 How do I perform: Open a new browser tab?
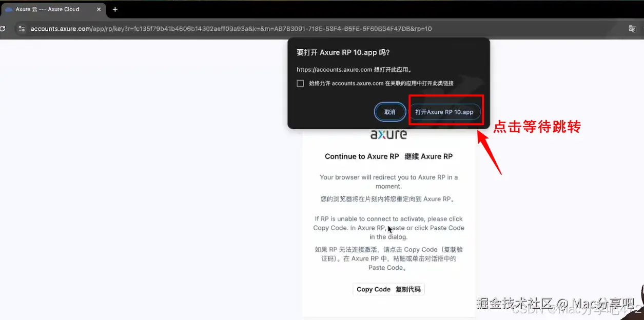click(115, 9)
